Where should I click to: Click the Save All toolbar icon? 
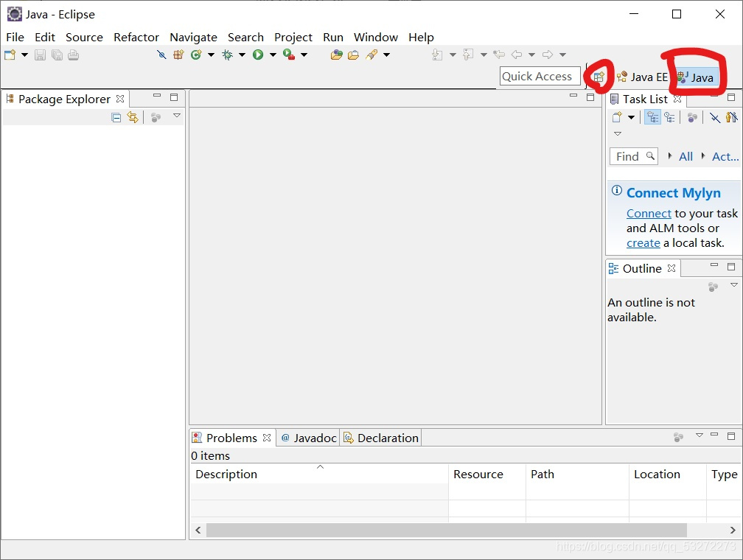57,55
